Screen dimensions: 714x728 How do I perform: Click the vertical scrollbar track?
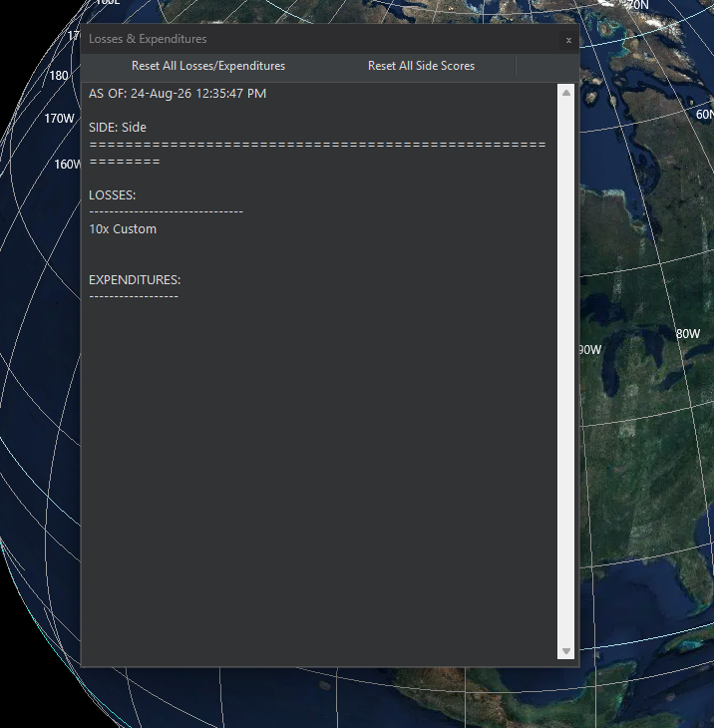coord(565,371)
